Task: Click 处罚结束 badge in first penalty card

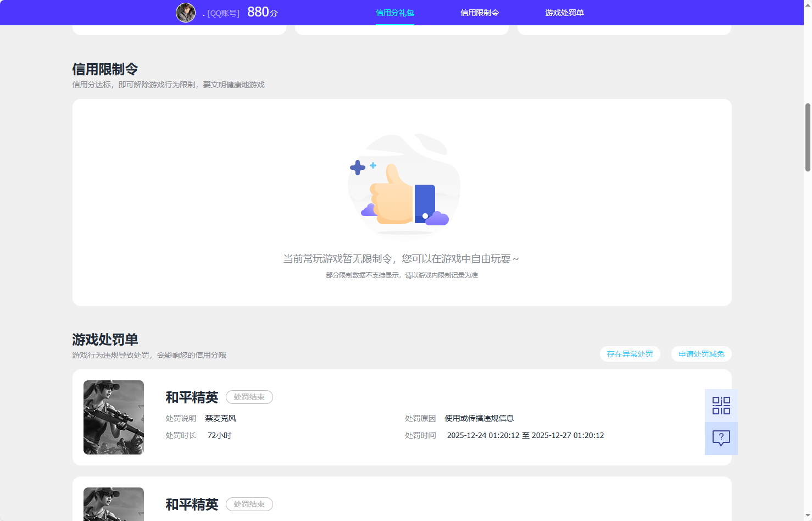Action: pyautogui.click(x=249, y=397)
